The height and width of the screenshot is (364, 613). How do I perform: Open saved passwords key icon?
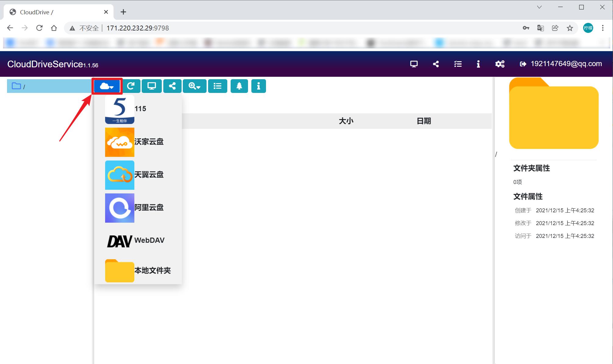[526, 28]
